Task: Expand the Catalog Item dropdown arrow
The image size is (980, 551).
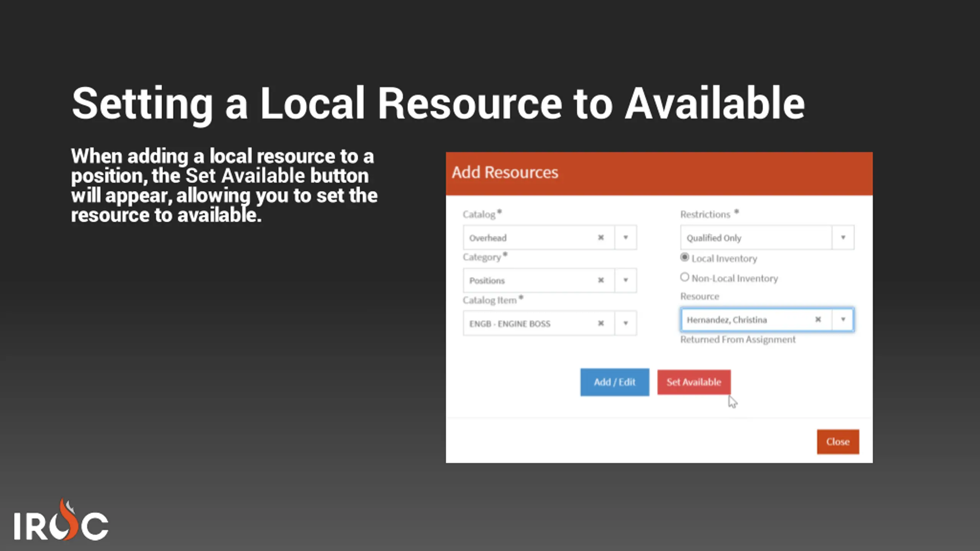Action: click(626, 323)
